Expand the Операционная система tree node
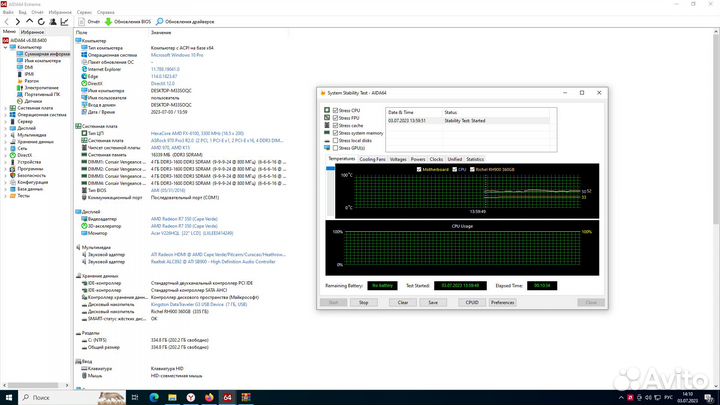The height and width of the screenshot is (405, 720). (6, 115)
